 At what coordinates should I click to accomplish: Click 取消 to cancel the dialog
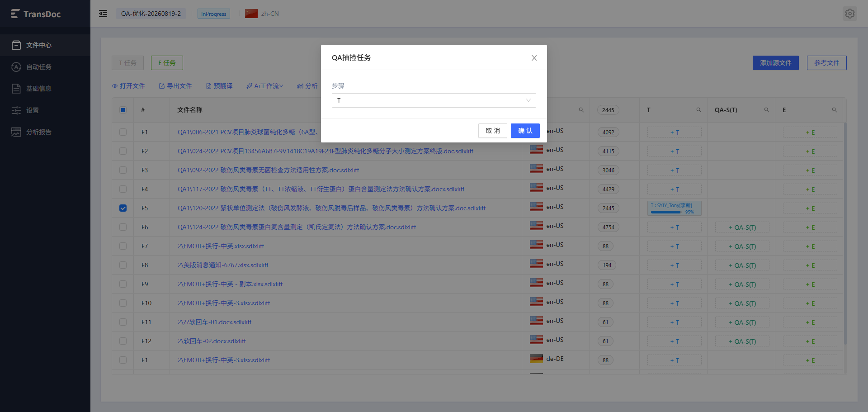tap(492, 131)
